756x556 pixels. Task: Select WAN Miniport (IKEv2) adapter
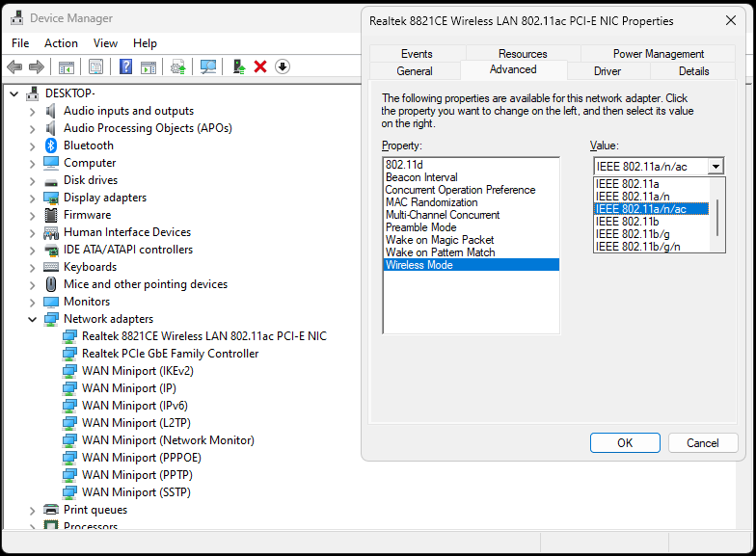click(x=137, y=370)
